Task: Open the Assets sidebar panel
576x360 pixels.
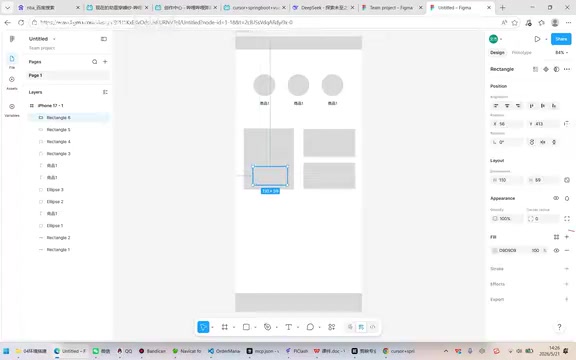Action: point(12,83)
